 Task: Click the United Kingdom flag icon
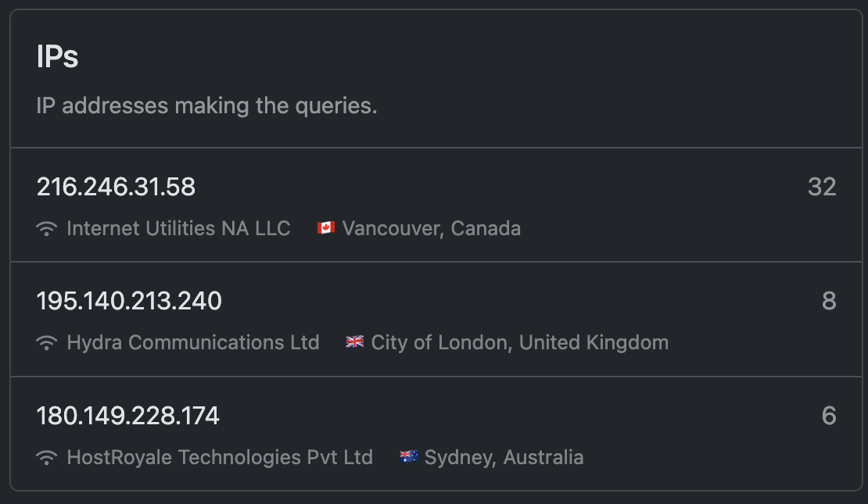pyautogui.click(x=355, y=342)
